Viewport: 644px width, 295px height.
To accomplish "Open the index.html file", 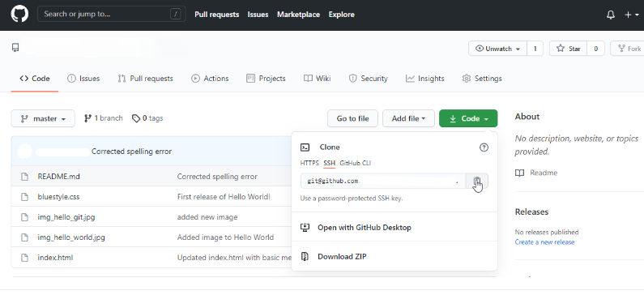I will point(55,258).
